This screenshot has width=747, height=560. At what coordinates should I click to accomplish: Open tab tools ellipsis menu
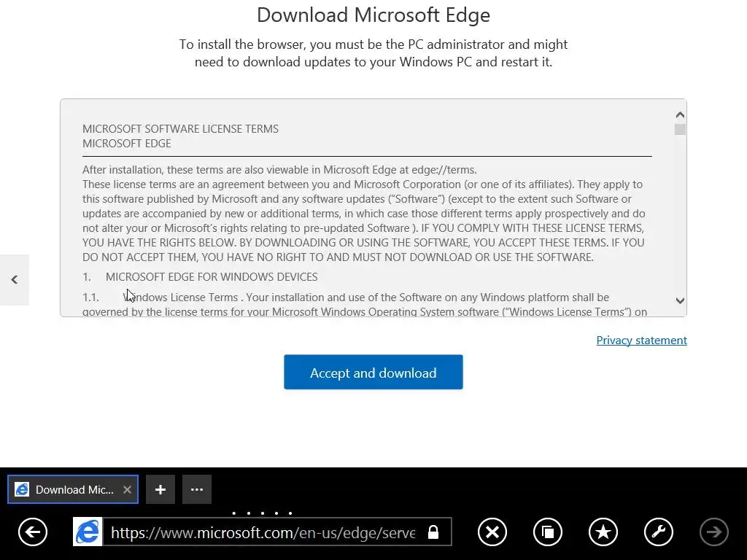click(x=197, y=489)
